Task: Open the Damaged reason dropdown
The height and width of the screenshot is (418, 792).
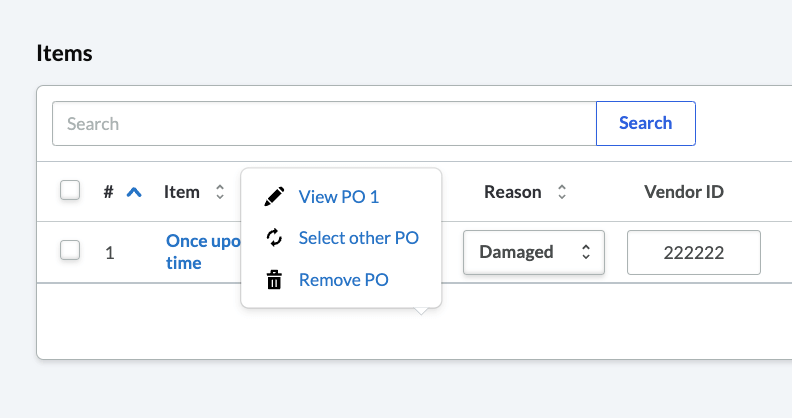Action: [x=533, y=252]
